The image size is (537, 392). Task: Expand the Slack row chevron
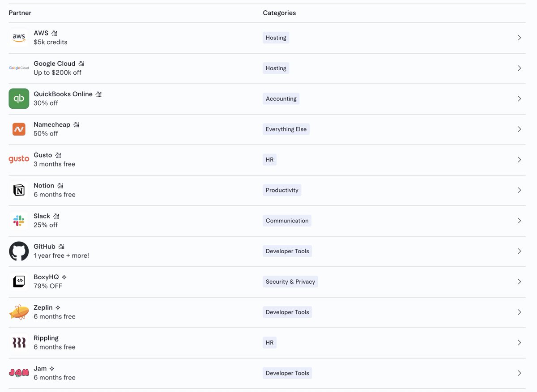(x=519, y=221)
